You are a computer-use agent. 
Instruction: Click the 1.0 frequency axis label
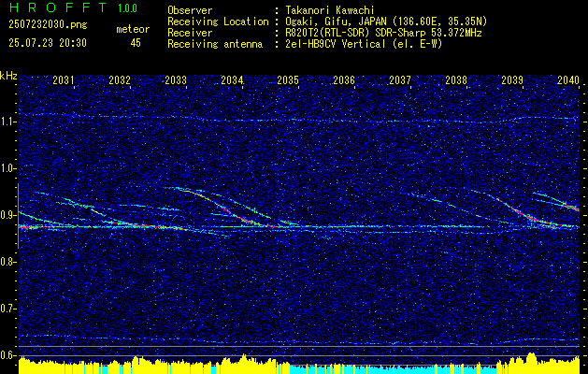(x=7, y=169)
